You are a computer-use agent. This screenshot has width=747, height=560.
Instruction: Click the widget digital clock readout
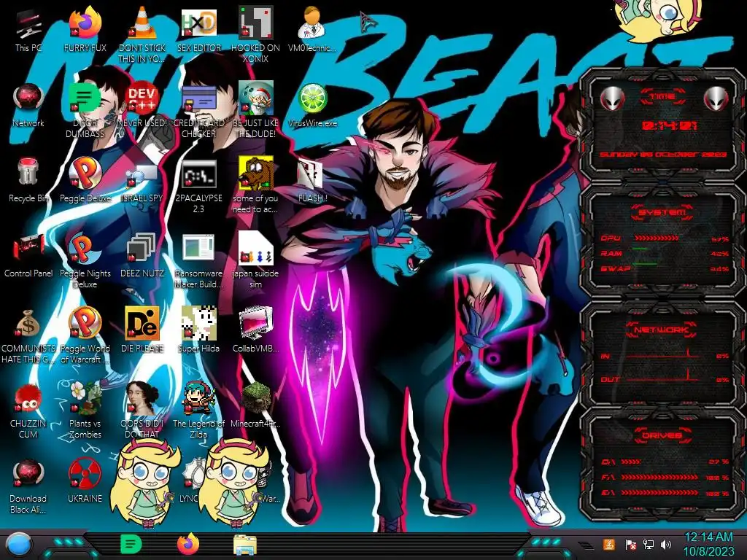pos(670,125)
